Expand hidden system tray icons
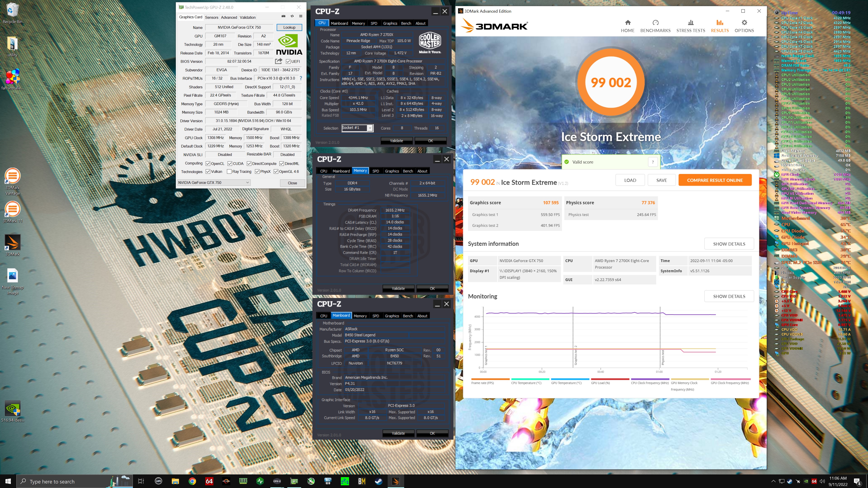 (x=773, y=481)
